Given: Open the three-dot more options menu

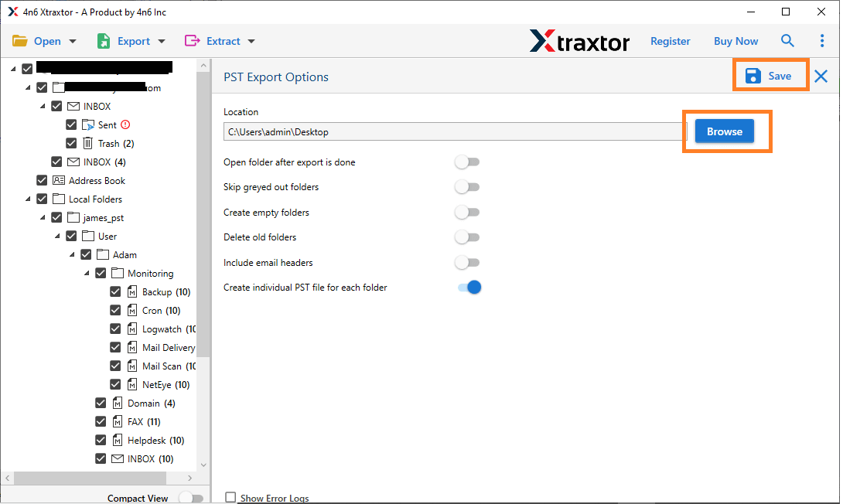Looking at the screenshot, I should pyautogui.click(x=822, y=41).
